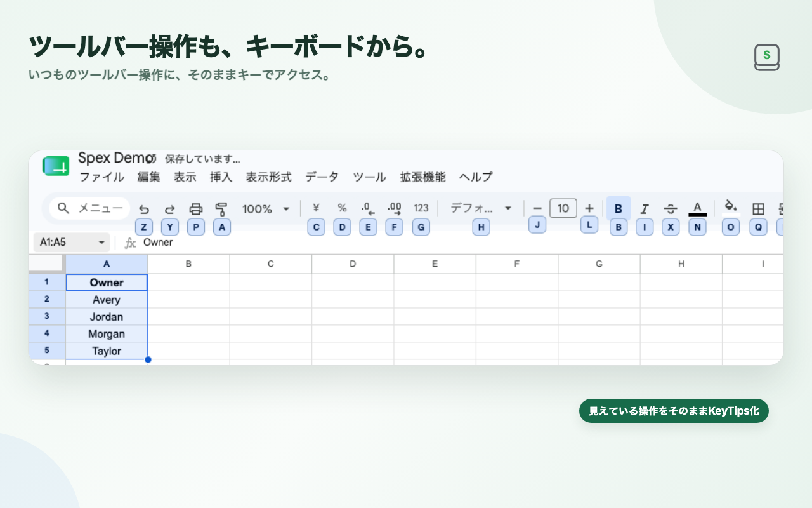Select row 3 header
812x508 pixels.
(47, 316)
